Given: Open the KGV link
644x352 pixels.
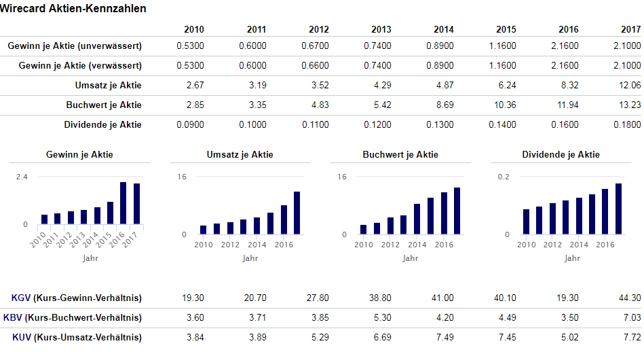Looking at the screenshot, I should (x=21, y=298).
